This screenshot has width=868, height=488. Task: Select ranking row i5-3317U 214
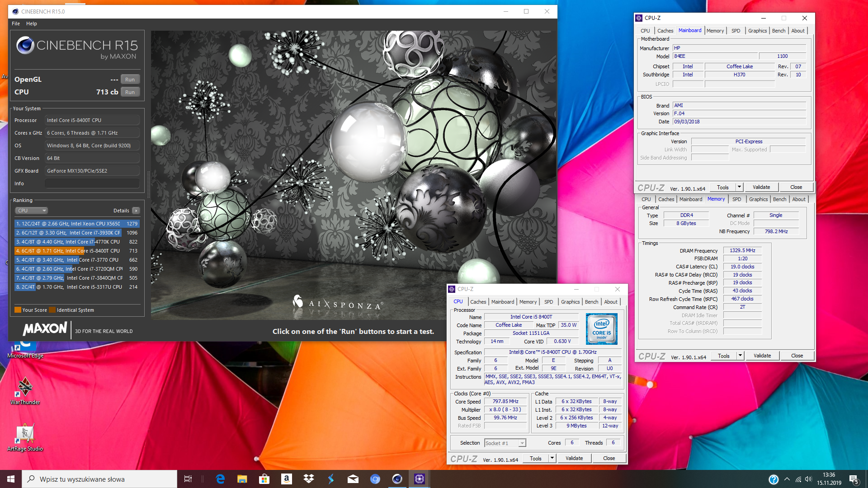(77, 287)
